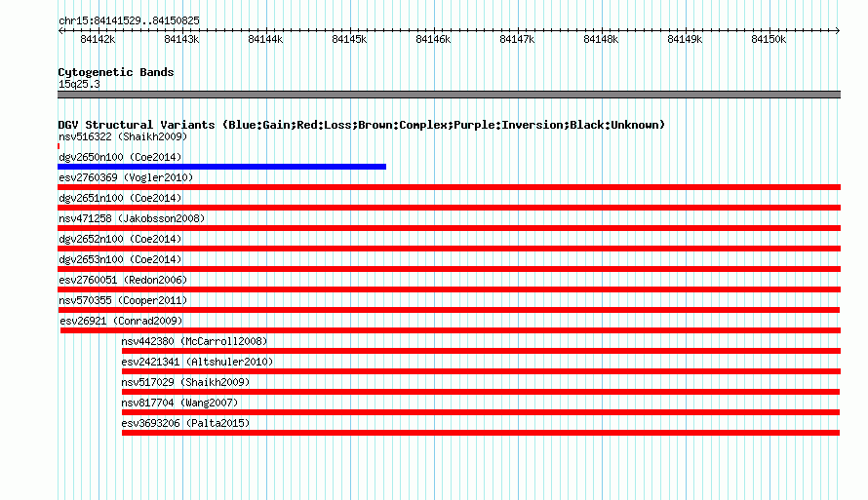The height and width of the screenshot is (500, 868).
Task: Click the red bar under nsv570355
Action: coord(449,310)
